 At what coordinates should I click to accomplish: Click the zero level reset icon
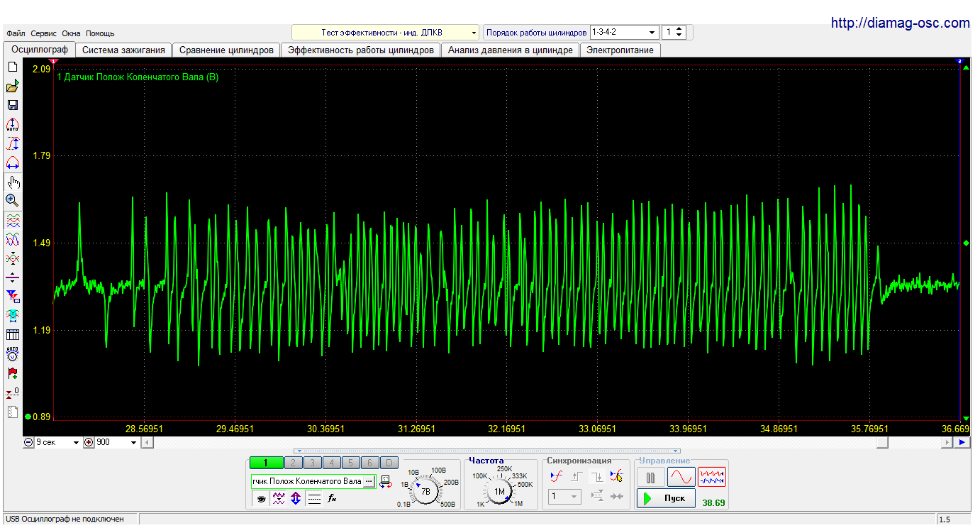pyautogui.click(x=12, y=392)
